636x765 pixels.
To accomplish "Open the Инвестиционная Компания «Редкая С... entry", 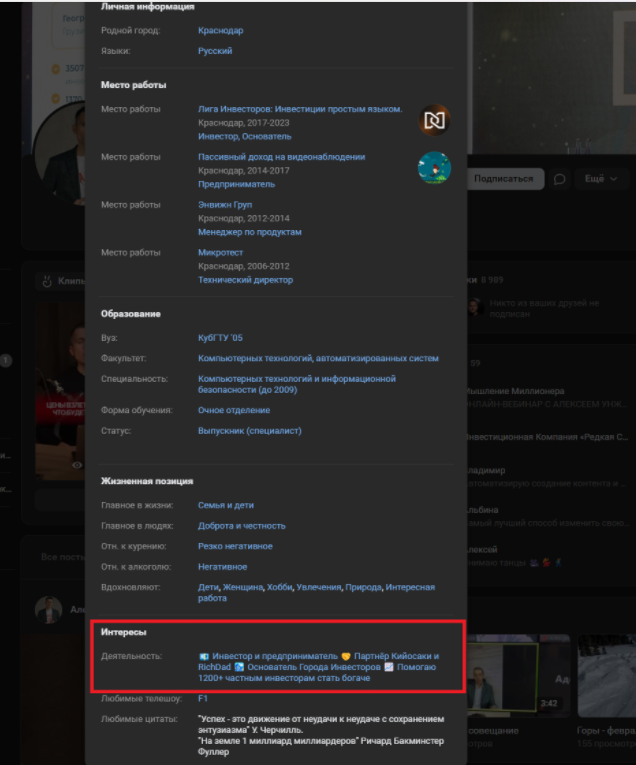I will pyautogui.click(x=547, y=437).
